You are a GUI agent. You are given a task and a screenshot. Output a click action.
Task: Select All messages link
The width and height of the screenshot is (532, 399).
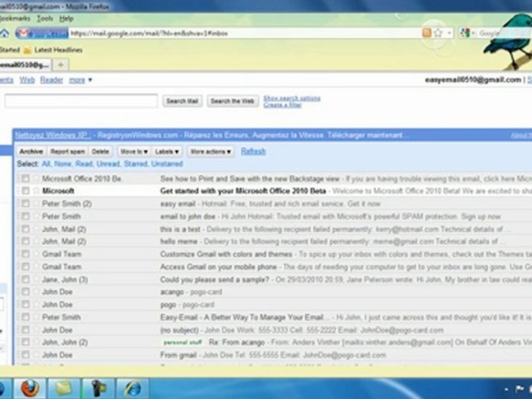pyautogui.click(x=46, y=164)
